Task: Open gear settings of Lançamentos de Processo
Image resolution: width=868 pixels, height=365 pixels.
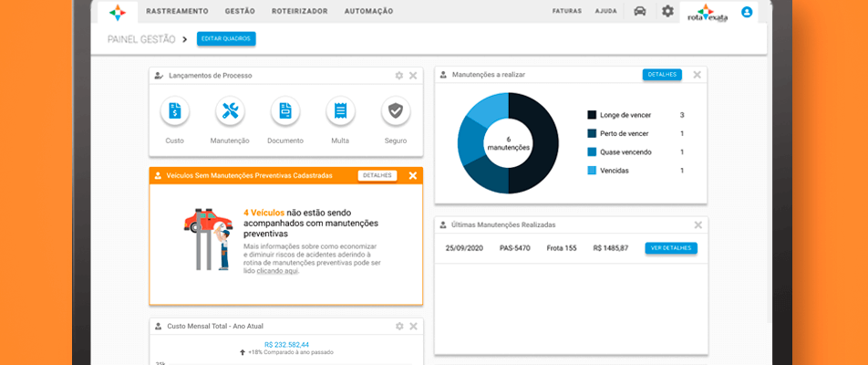Action: coord(398,76)
